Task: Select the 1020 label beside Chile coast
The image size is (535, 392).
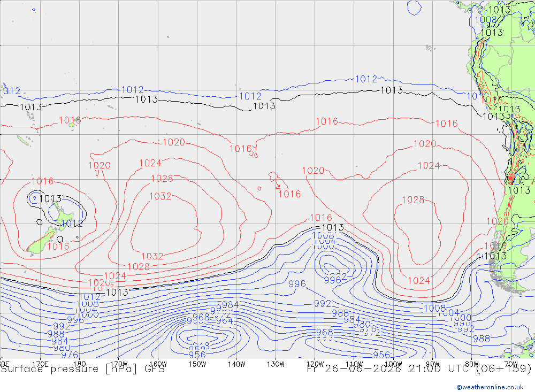Action: coord(497,221)
